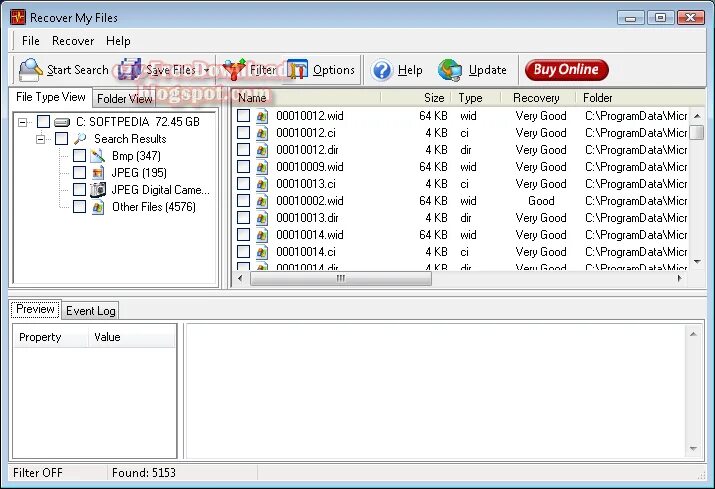The width and height of the screenshot is (715, 489).
Task: Click the file icon of 00010002.wid
Action: tap(262, 201)
